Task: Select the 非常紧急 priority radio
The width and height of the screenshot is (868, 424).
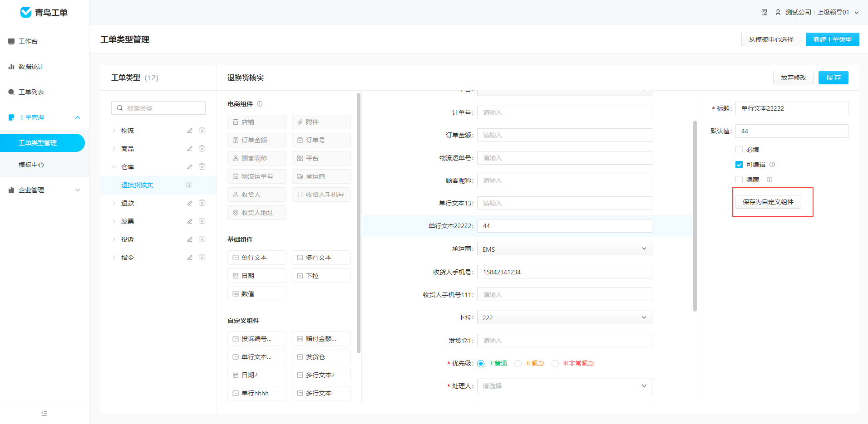Action: [555, 364]
